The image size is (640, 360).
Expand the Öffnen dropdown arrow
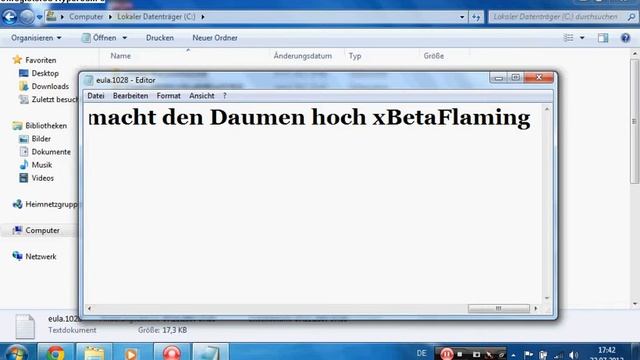(124, 38)
